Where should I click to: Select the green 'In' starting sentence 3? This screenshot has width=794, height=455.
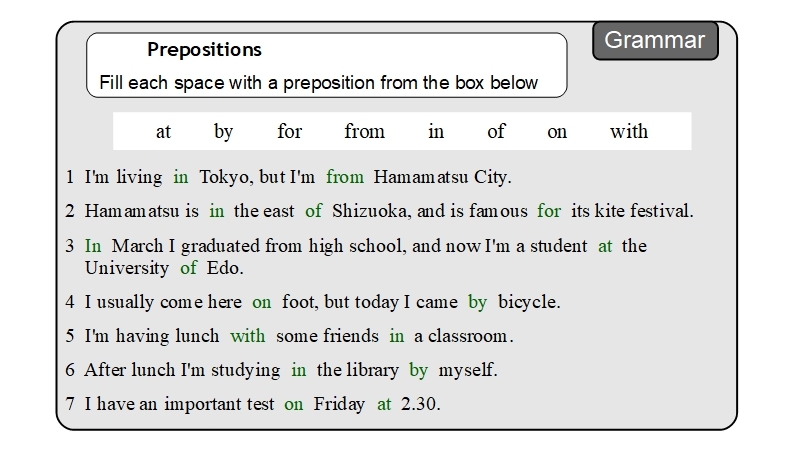(93, 246)
